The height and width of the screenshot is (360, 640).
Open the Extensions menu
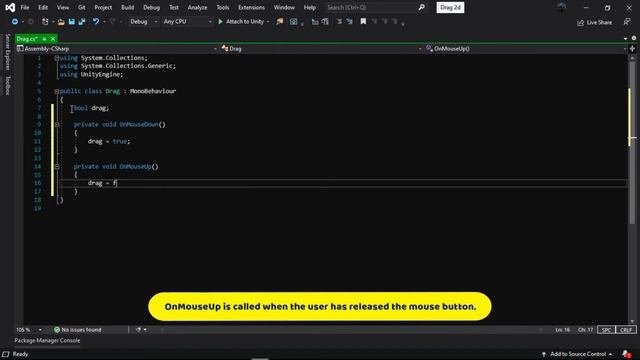point(251,7)
